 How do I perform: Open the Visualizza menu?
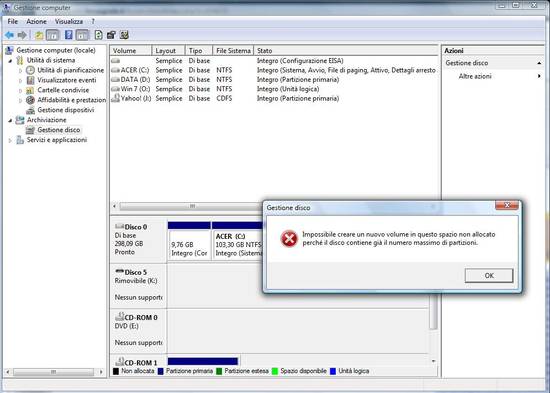69,21
